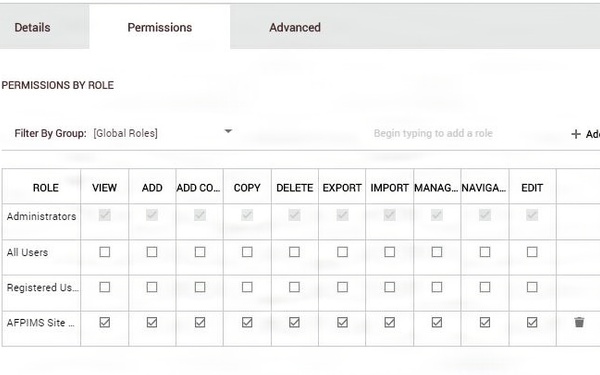This screenshot has height=375, width=600.
Task: Uncheck View for AFPIMS Site role
Action: tap(104, 322)
